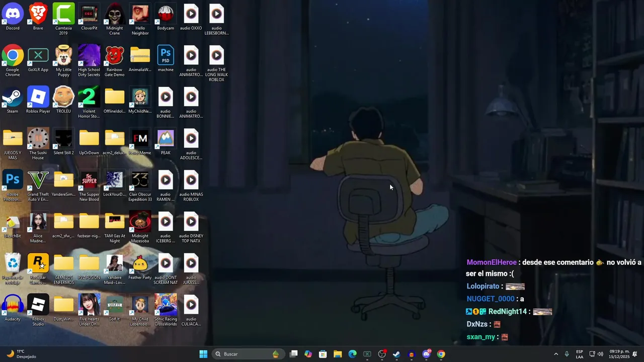Launch the Brave browser shortcut
The height and width of the screenshot is (362, 644).
tap(38, 17)
